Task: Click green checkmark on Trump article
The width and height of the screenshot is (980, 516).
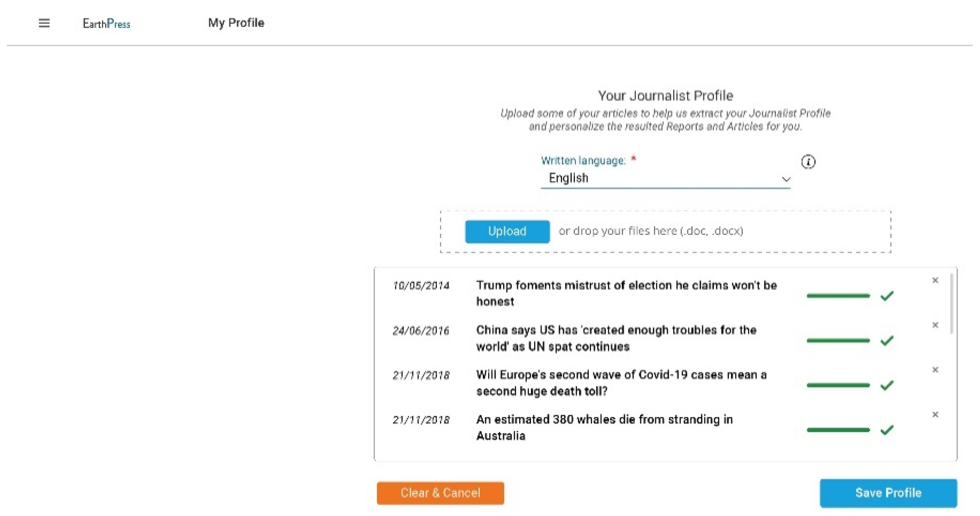Action: [887, 296]
